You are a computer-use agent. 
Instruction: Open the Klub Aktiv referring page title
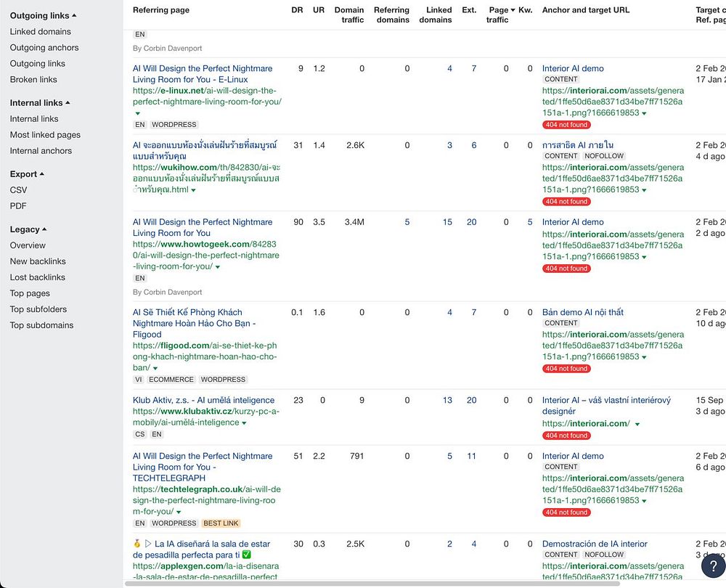click(203, 400)
